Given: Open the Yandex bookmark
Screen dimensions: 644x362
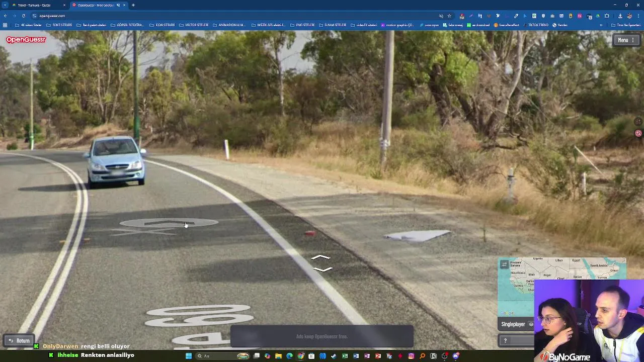Looking at the screenshot, I should [x=559, y=25].
